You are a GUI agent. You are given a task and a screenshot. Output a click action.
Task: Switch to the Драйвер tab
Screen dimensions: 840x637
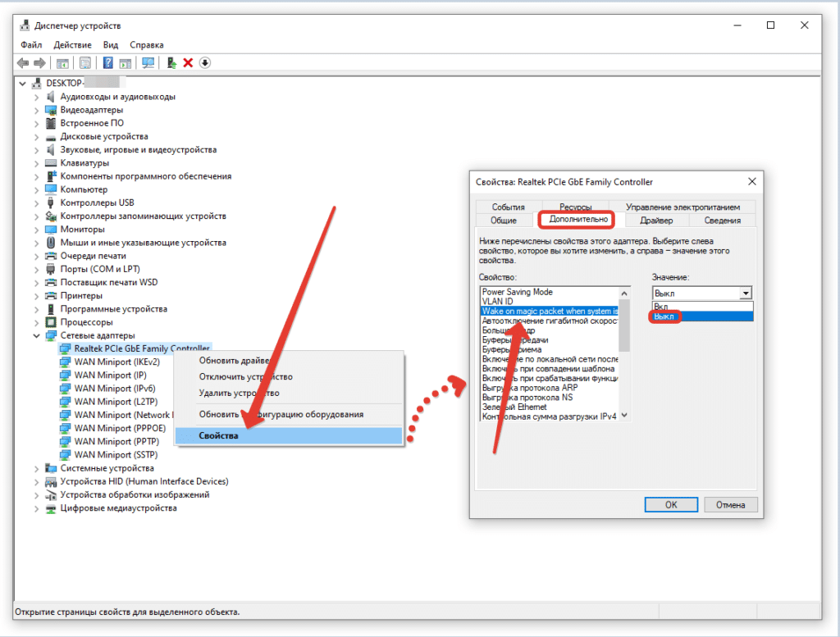pos(656,220)
